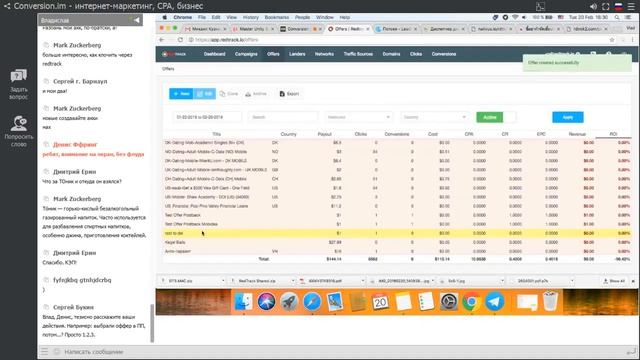Open Google Chrome from the Dock
This screenshot has width=640, height=360.
pos(471,302)
